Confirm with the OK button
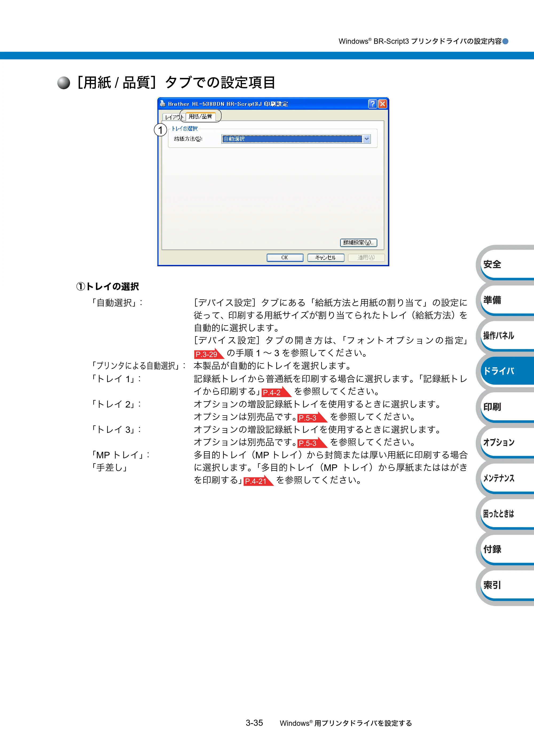 (x=285, y=257)
